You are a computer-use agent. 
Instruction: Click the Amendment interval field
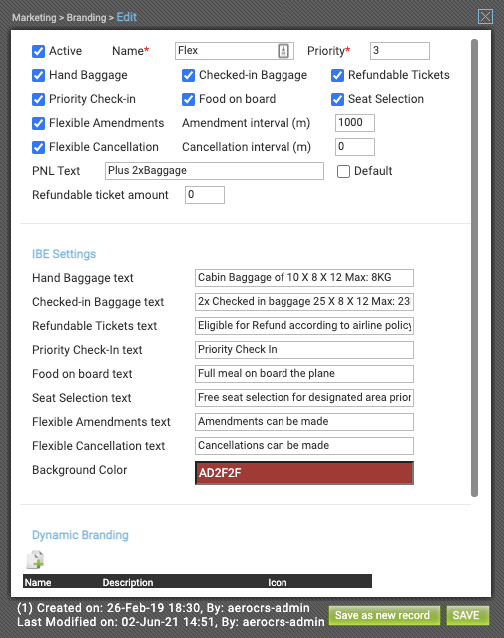[355, 123]
